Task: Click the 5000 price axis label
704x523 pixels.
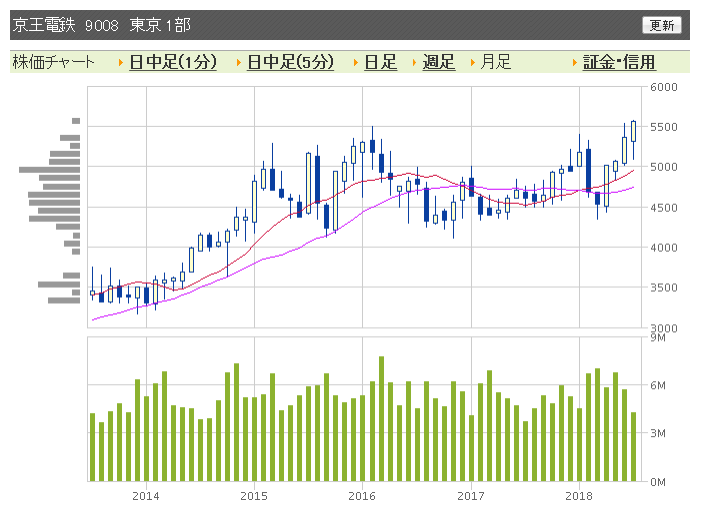Action: pos(664,167)
